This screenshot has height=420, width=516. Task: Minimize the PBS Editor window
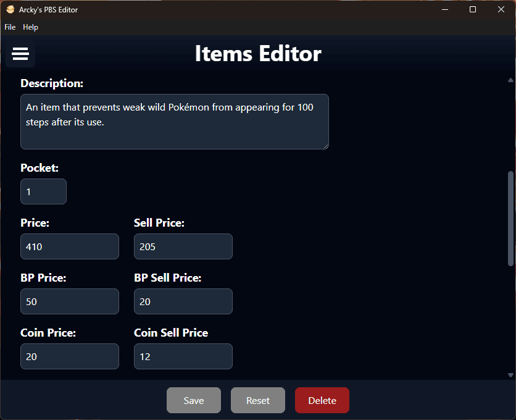coord(445,10)
